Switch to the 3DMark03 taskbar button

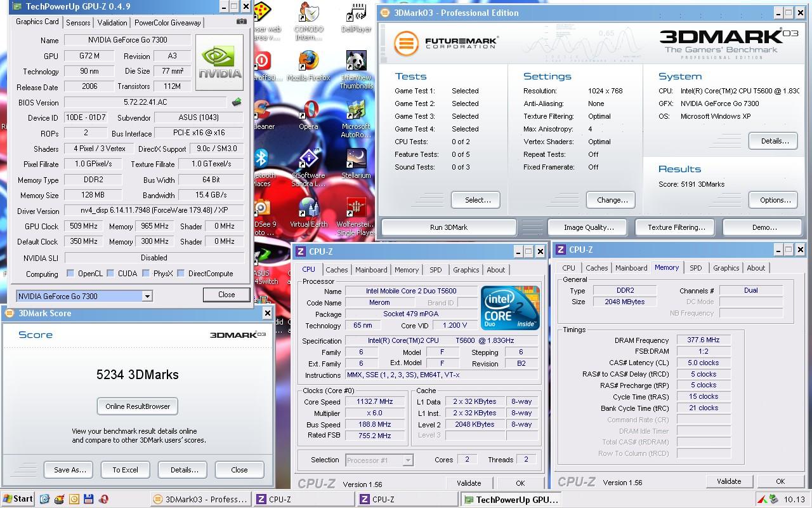pyautogui.click(x=201, y=499)
